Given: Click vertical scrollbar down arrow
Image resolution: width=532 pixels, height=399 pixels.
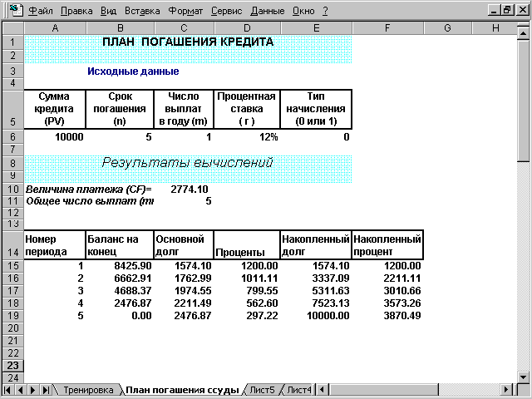Looking at the screenshot, I should [523, 377].
